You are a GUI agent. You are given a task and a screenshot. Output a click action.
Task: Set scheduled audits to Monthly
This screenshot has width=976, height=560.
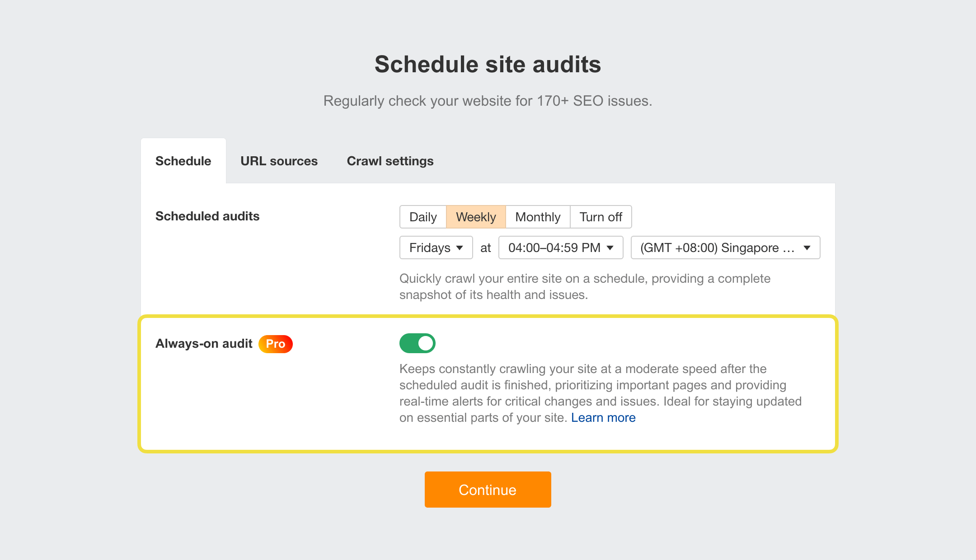[538, 217]
